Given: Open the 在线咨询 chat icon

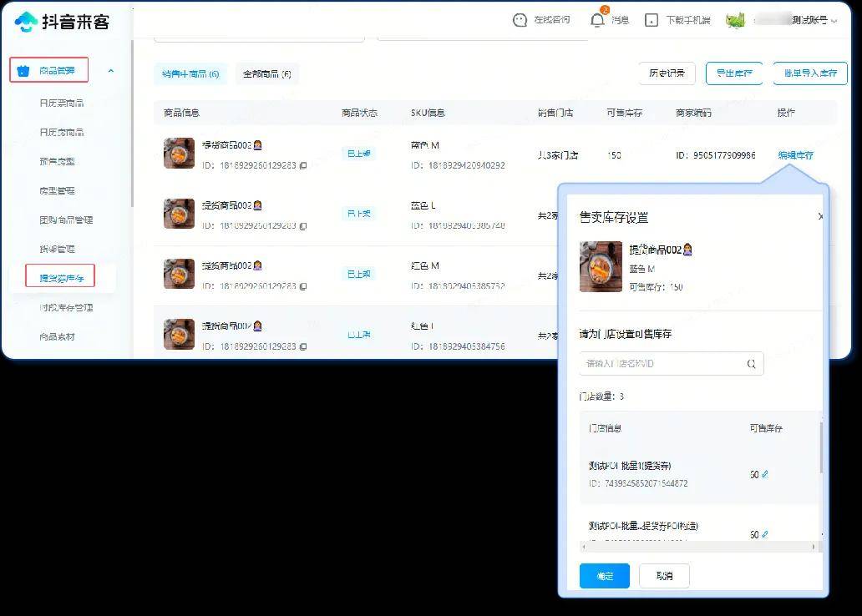Looking at the screenshot, I should pos(520,20).
